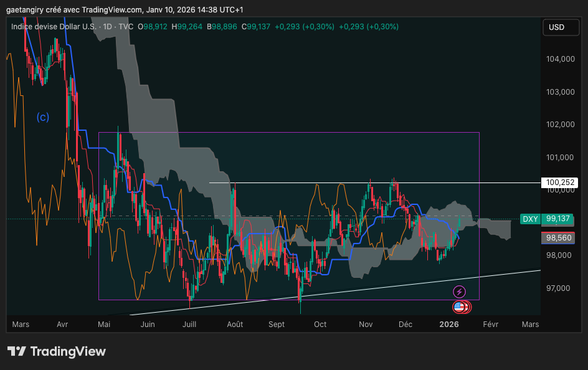The image size is (588, 370).
Task: Click the 104,000 level on price scale
Action: [x=560, y=59]
